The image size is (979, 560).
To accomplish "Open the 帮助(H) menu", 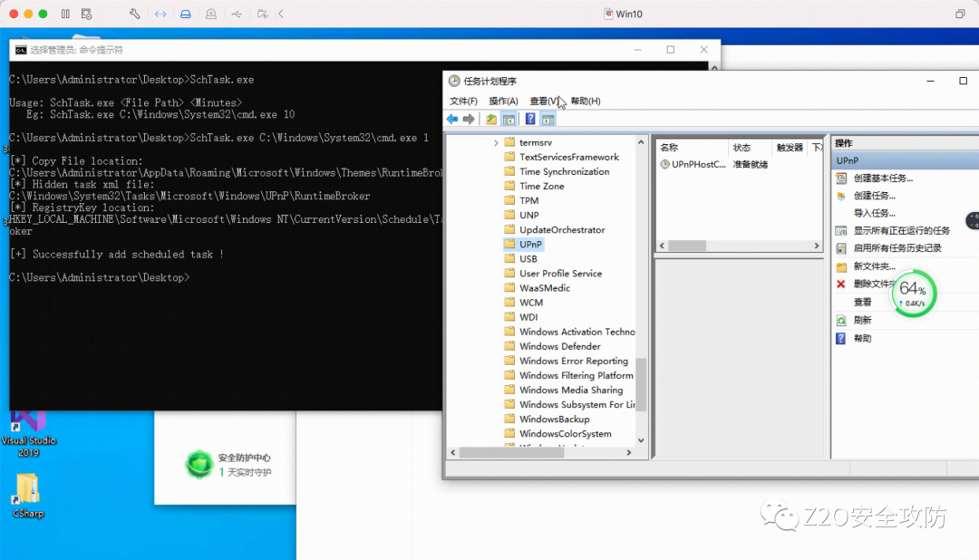I will [586, 101].
